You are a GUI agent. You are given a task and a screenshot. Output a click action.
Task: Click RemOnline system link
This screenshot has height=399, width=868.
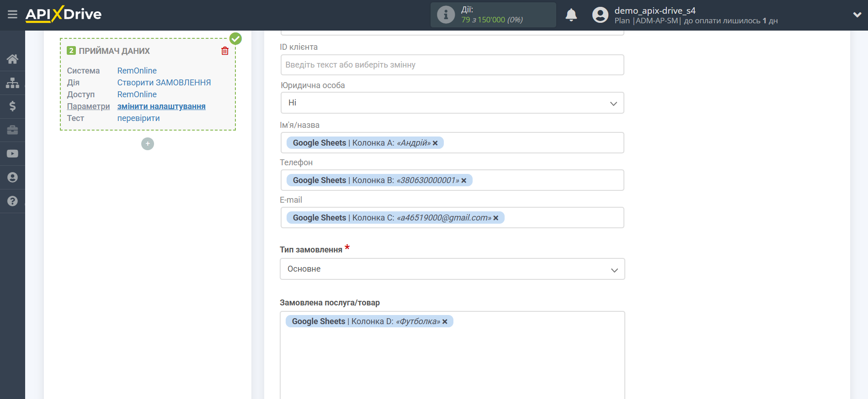point(137,71)
